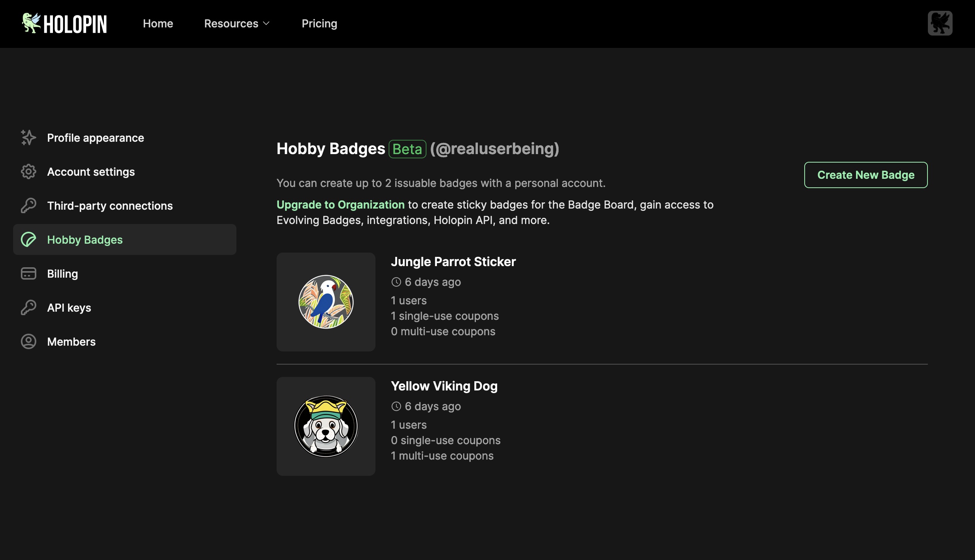975x560 pixels.
Task: Click the Jungle Parrot Sticker thumbnail
Action: pyautogui.click(x=326, y=302)
